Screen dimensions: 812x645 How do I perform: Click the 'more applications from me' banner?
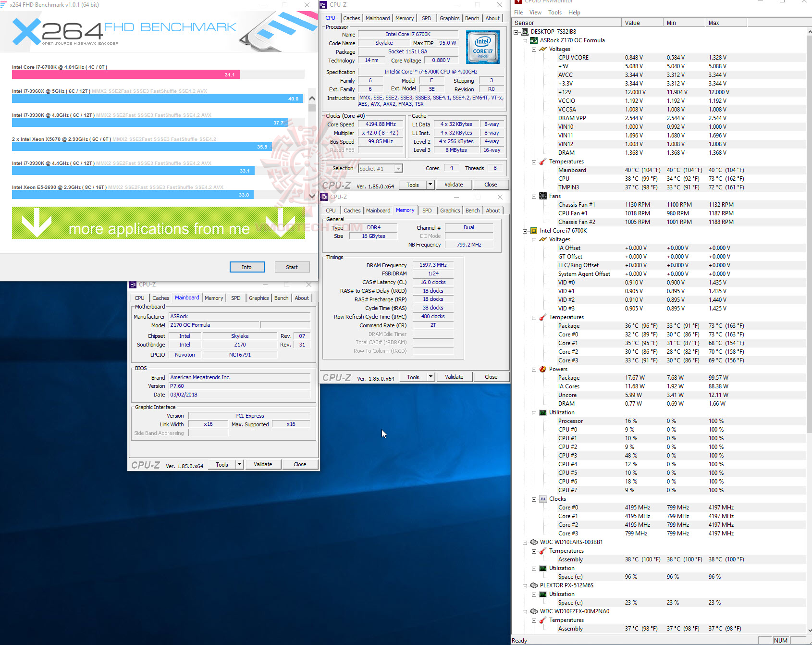click(159, 223)
